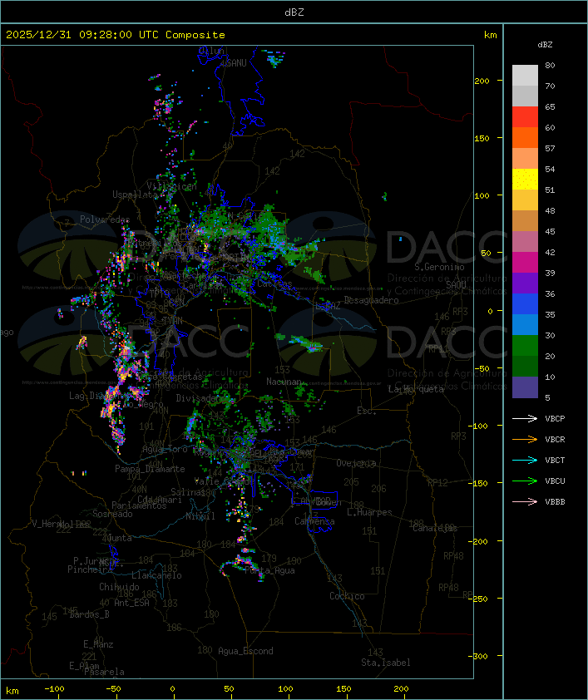Select the light blue 30-35 dBZ swatch
The image size is (588, 700).
tap(525, 325)
